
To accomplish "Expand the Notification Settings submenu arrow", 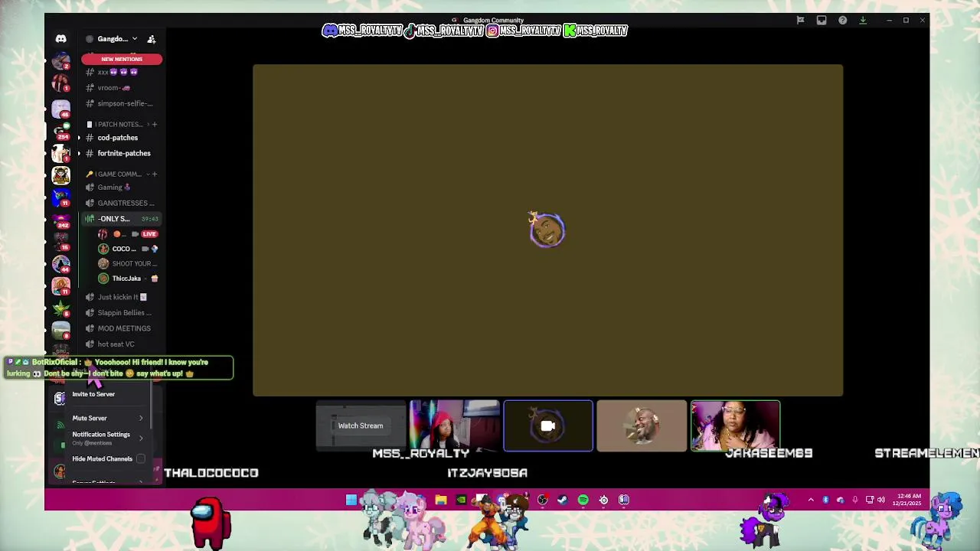I will [141, 438].
